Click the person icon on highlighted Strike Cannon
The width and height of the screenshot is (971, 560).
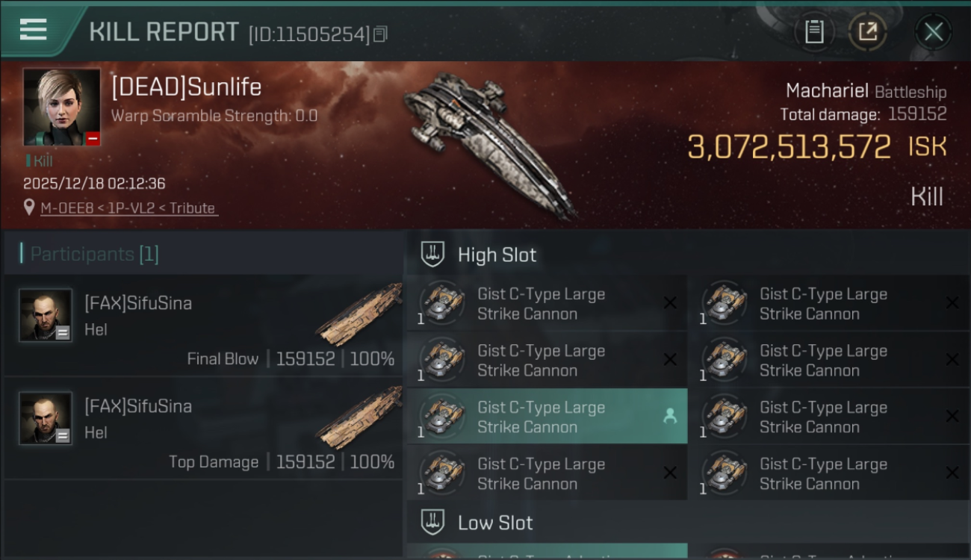tap(670, 417)
